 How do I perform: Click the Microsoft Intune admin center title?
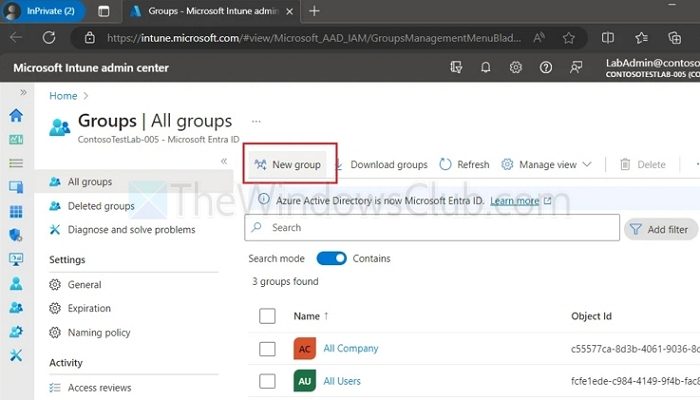pyautogui.click(x=91, y=68)
